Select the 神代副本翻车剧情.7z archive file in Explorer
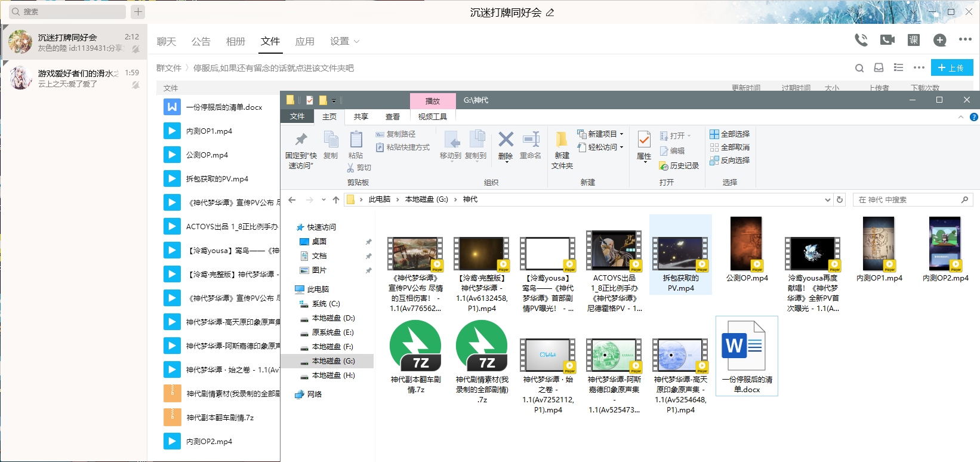Viewport: 980px width, 462px height. 415,357
